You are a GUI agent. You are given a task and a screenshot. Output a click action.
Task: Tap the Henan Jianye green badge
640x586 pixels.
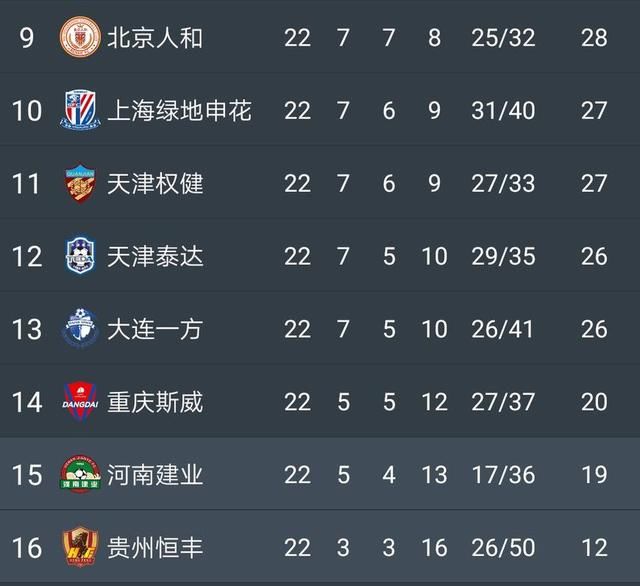pos(80,474)
